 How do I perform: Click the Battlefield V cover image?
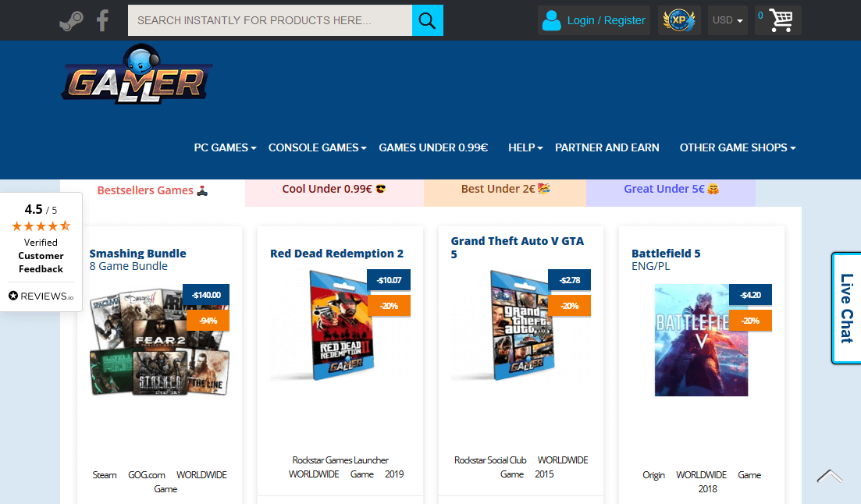click(701, 340)
